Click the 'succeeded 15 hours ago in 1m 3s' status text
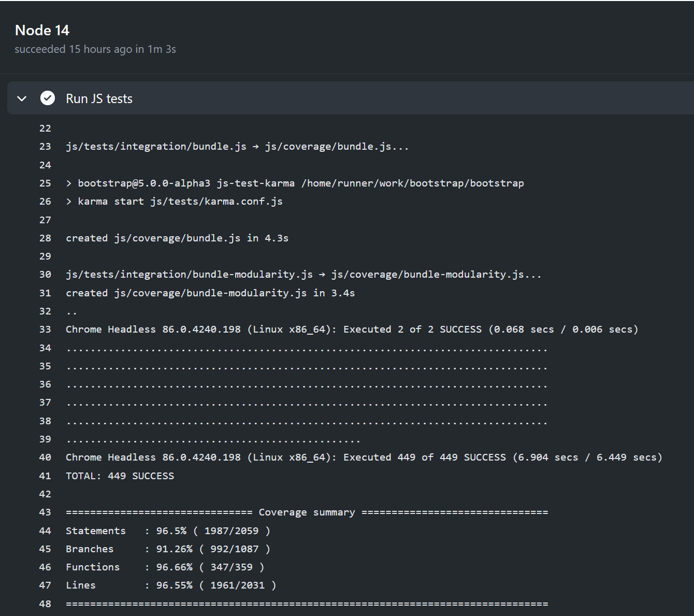 click(x=95, y=49)
